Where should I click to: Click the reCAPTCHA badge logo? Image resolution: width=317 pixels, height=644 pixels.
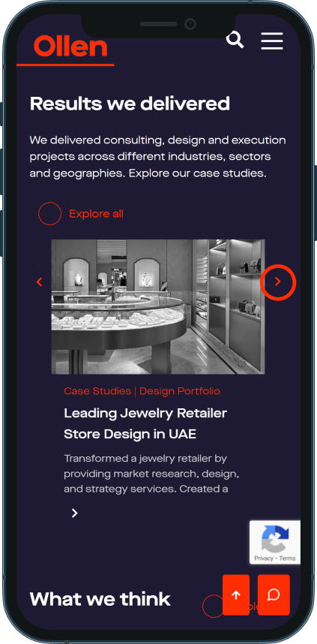275,538
